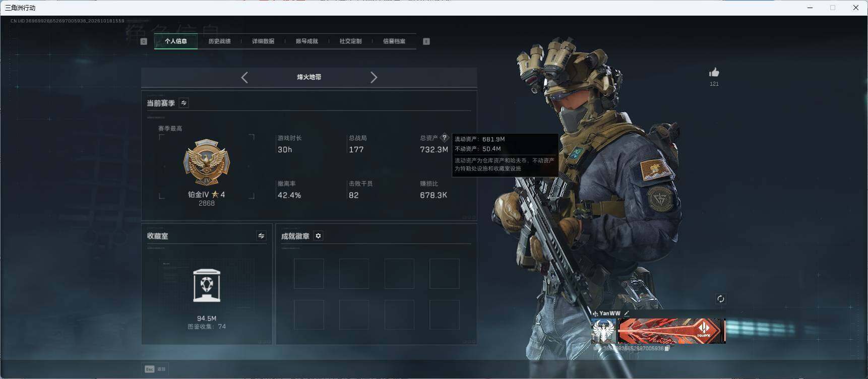Click the E key icon right of tabs

426,41
